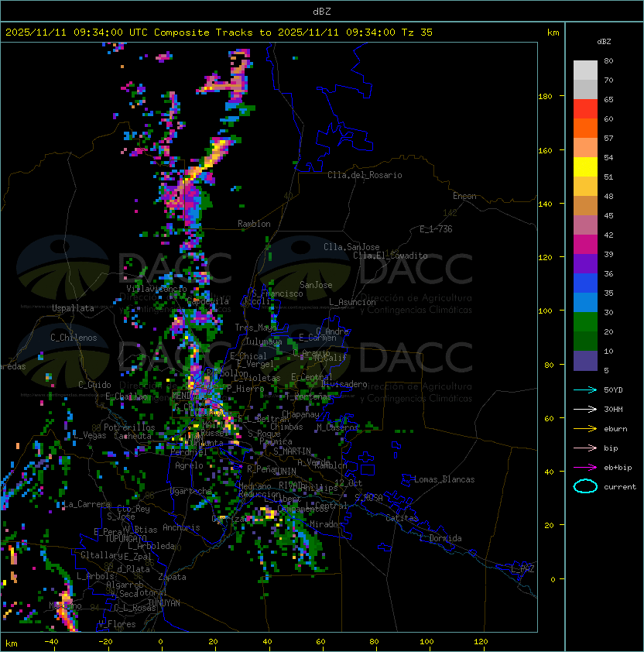This screenshot has width=644, height=652.
Task: Click the slate purple 10 dBZ swatch
Action: click(x=585, y=361)
